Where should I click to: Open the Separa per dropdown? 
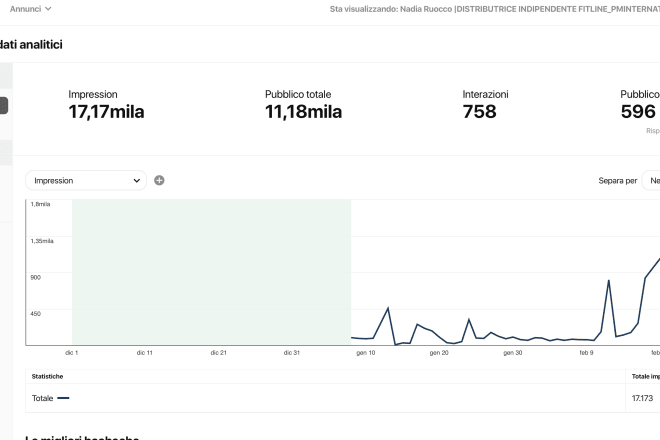tap(650, 181)
